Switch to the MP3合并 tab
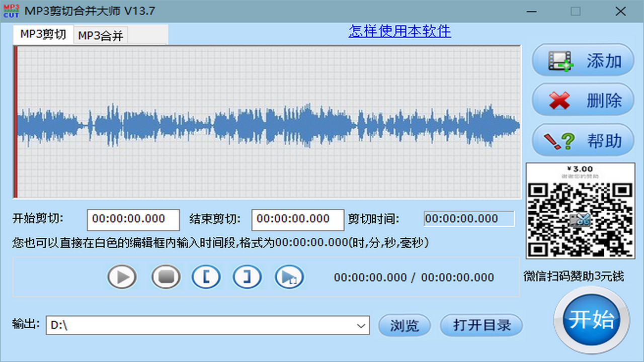 coord(101,36)
